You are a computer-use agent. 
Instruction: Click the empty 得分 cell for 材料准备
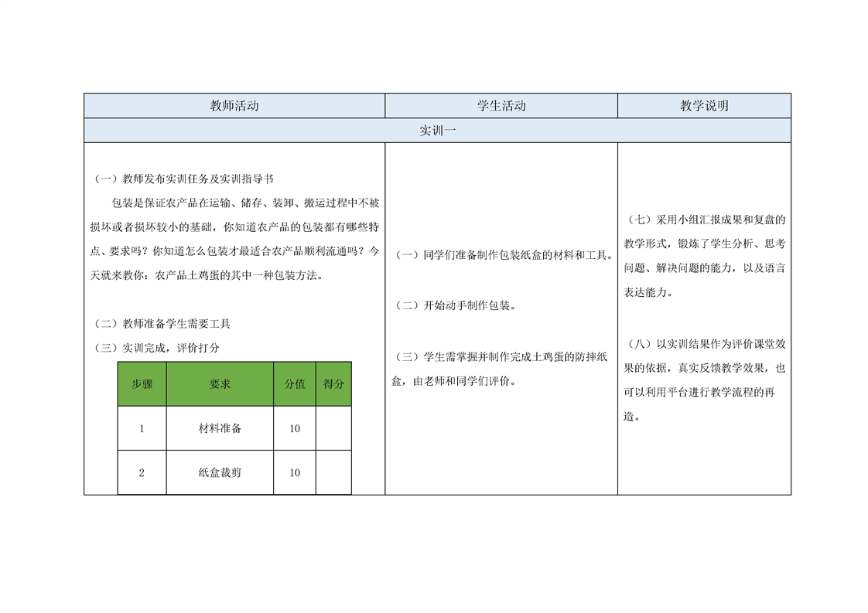(333, 428)
